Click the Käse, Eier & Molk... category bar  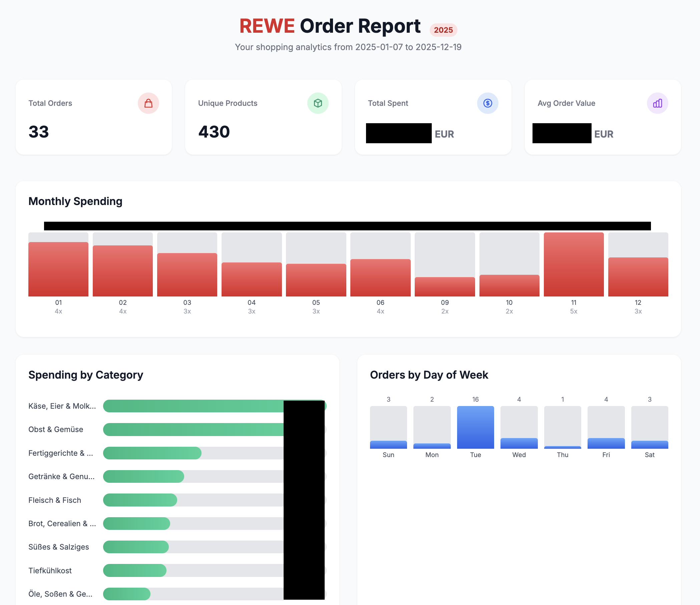point(193,406)
